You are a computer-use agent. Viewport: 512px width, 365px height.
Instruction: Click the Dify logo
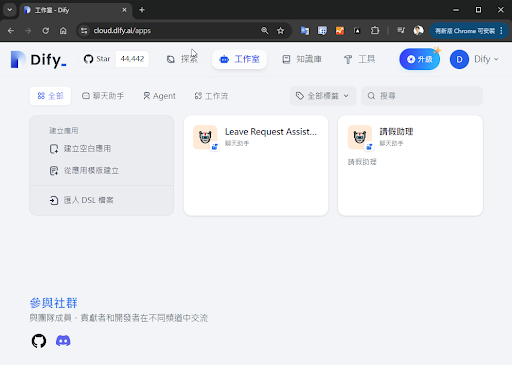[38, 60]
